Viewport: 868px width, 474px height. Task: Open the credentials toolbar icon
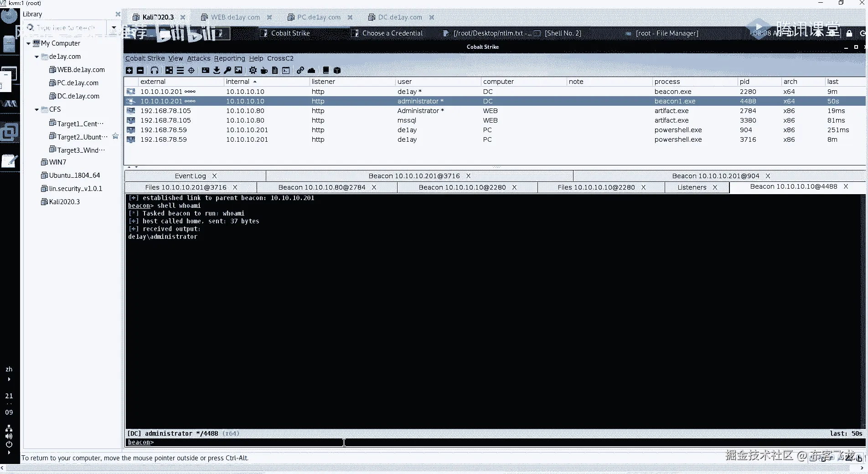[206, 70]
